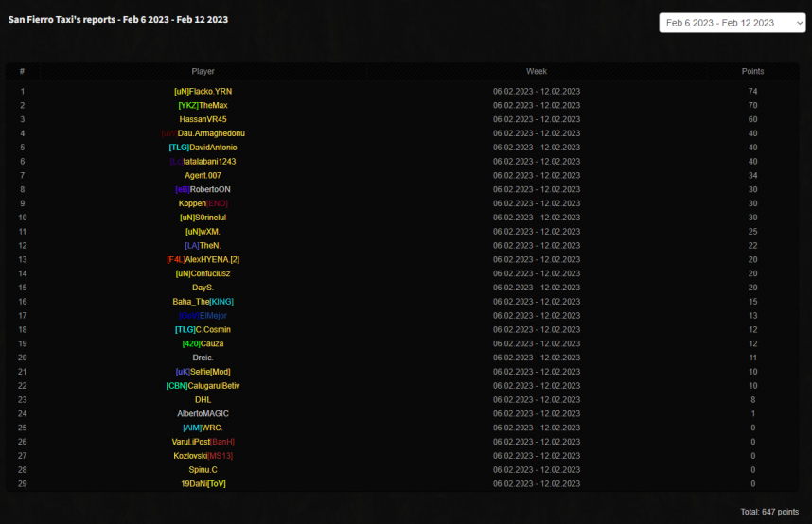Click the Week column header
Screen dimensions: 812x524
pyautogui.click(x=537, y=71)
